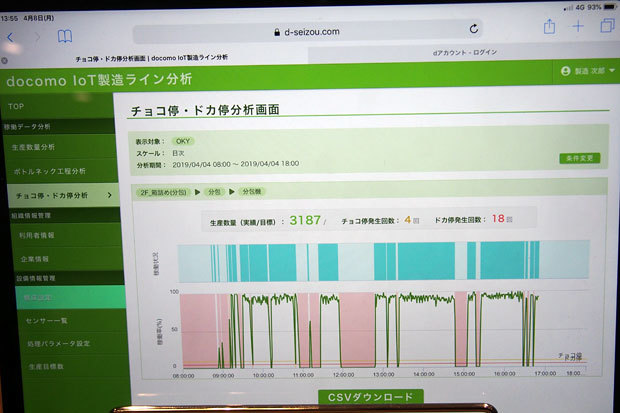Click the production count value 3187

coord(305,220)
